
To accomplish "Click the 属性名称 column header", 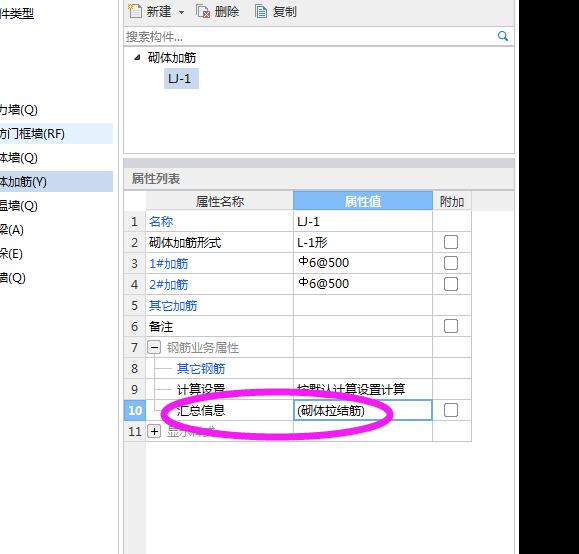I will 220,201.
